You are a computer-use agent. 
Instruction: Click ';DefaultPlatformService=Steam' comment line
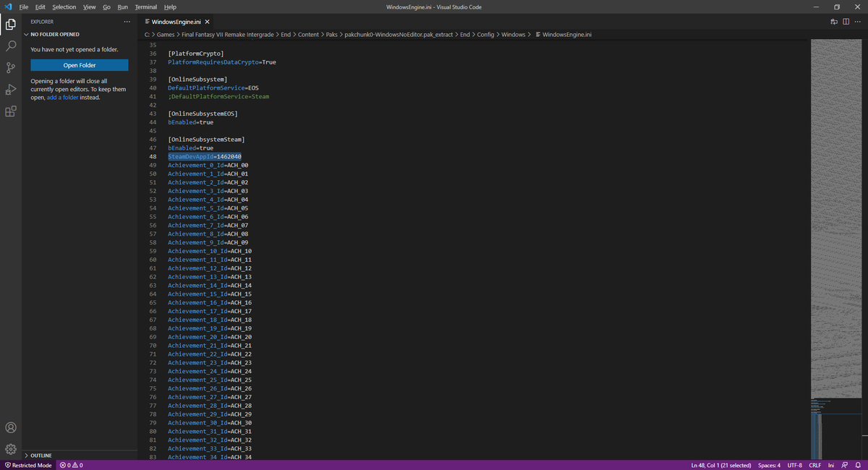pyautogui.click(x=218, y=96)
